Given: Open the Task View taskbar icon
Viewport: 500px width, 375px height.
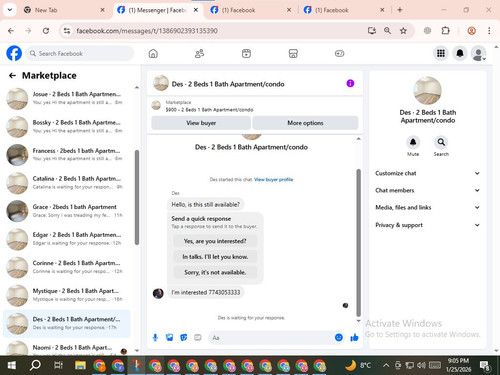Looking at the screenshot, I should 58,366.
